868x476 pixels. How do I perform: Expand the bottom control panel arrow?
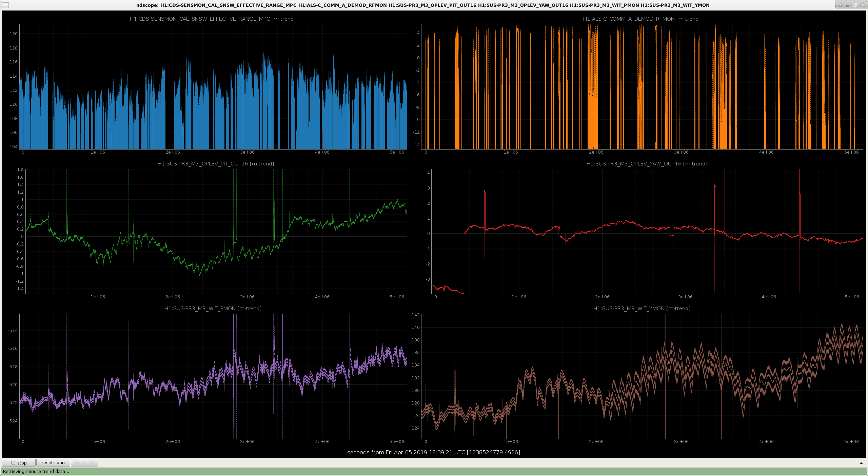coord(861,463)
